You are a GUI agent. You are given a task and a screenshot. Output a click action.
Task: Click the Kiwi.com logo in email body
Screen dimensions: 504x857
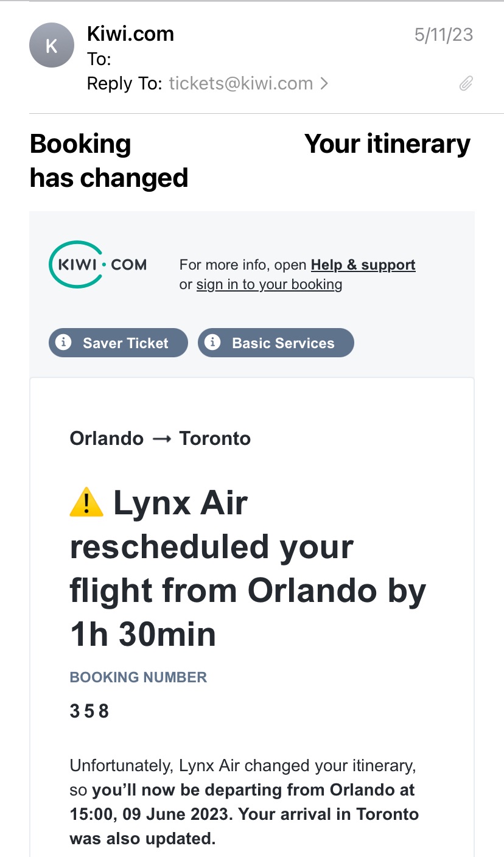point(98,265)
